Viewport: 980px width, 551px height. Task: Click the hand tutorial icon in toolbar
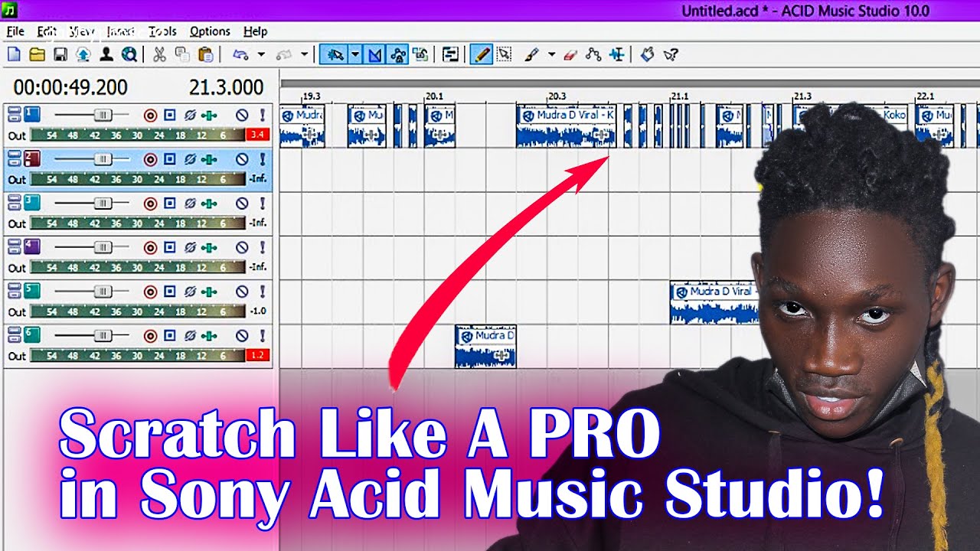(647, 54)
